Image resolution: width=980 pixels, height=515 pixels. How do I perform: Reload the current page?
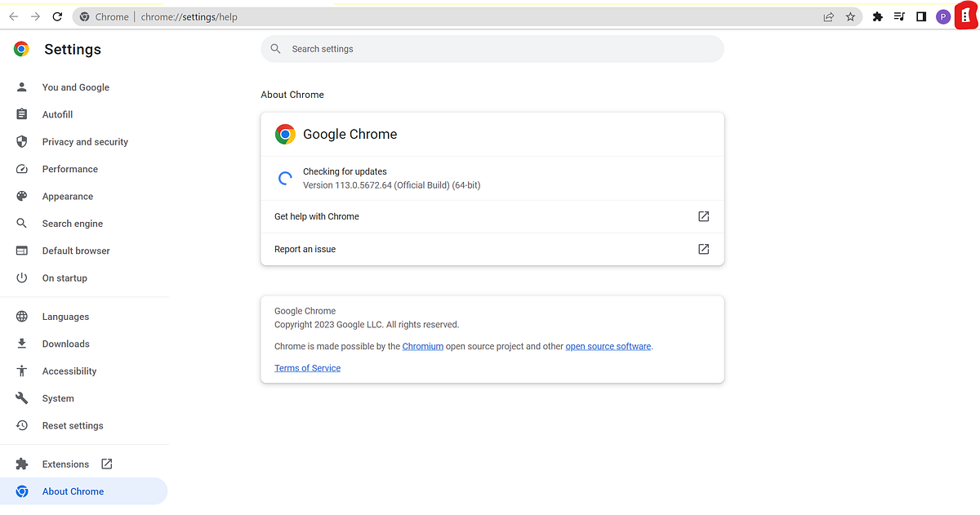tap(56, 16)
